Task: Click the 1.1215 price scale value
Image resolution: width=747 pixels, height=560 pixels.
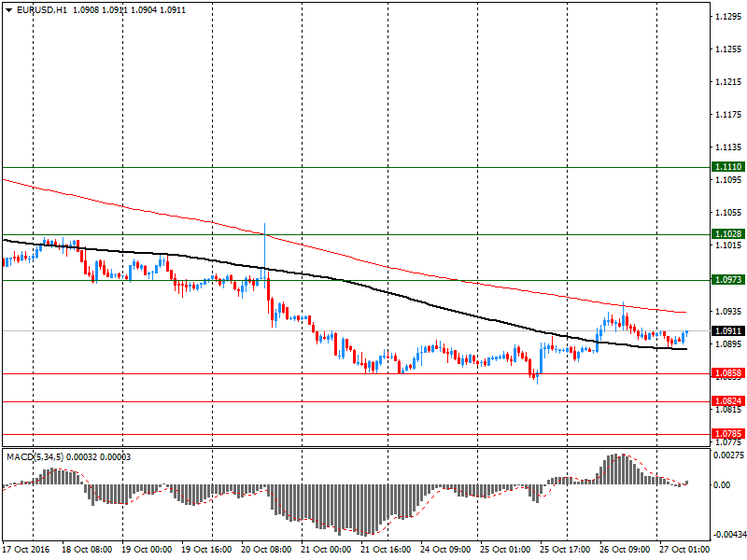Action: (728, 82)
